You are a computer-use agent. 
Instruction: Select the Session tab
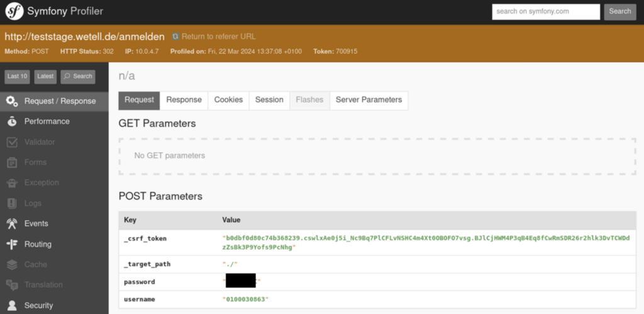point(269,100)
